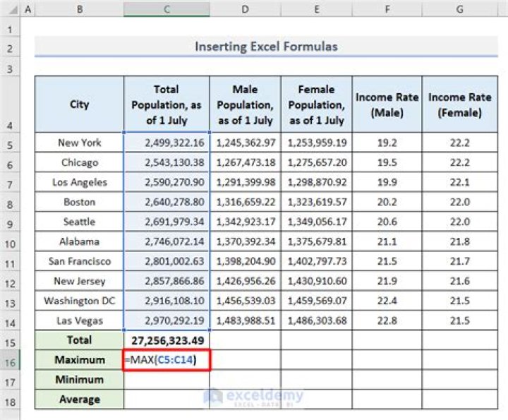Click the 'Total' label cell

tap(79, 340)
